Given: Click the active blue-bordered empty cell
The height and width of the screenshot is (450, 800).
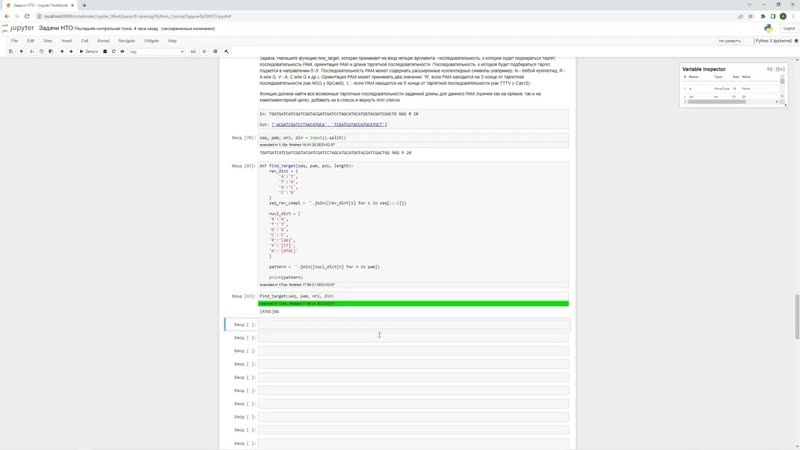Looking at the screenshot, I should pyautogui.click(x=413, y=324).
